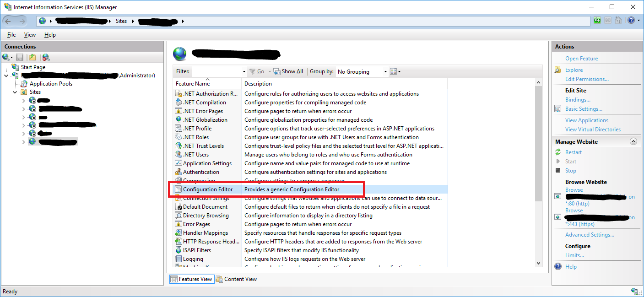This screenshot has width=644, height=297.
Task: Open the ISAPI Filters feature icon
Action: pyautogui.click(x=179, y=250)
